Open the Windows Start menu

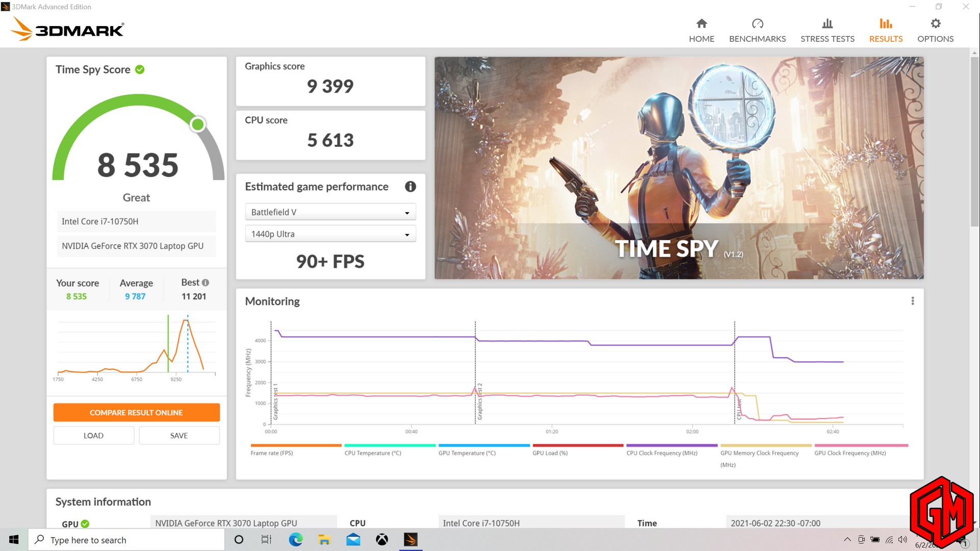coord(14,540)
